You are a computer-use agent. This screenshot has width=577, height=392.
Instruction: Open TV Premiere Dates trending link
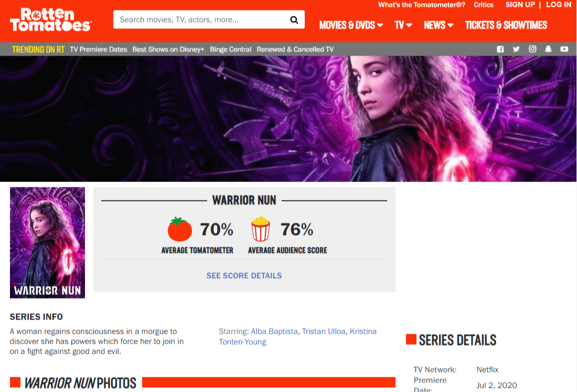pos(98,49)
